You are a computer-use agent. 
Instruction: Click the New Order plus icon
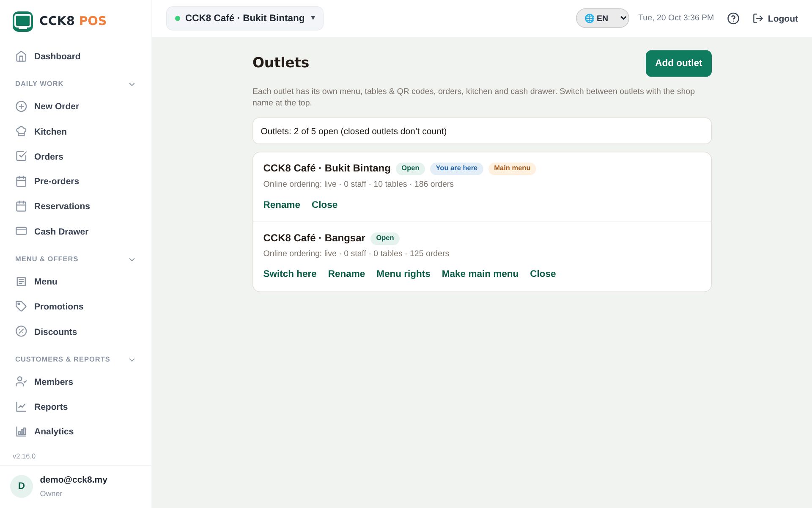point(21,106)
